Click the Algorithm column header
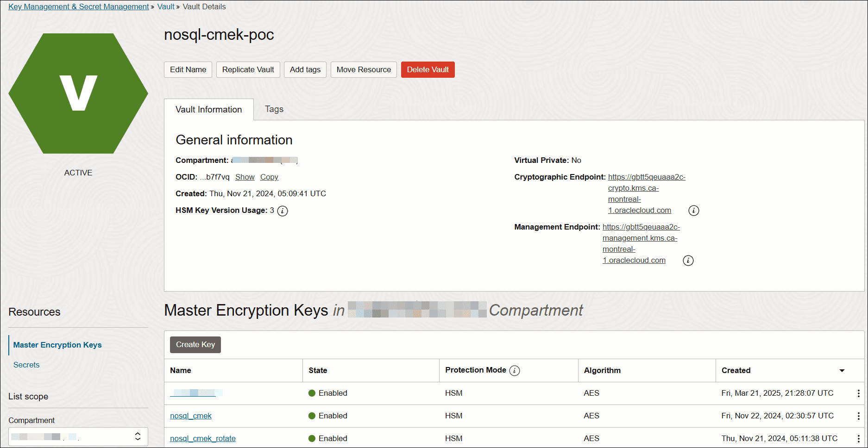Screen dimensions: 868x448 click(602, 370)
